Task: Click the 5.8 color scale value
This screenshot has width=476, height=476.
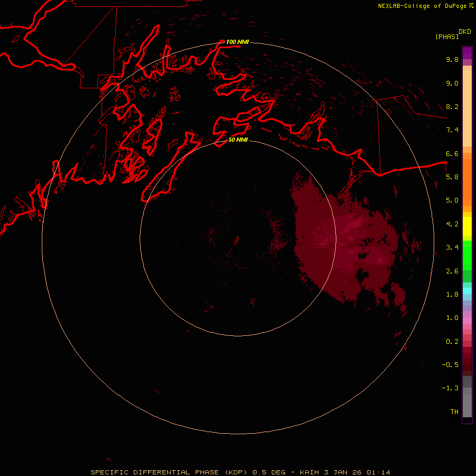Action: click(x=452, y=177)
